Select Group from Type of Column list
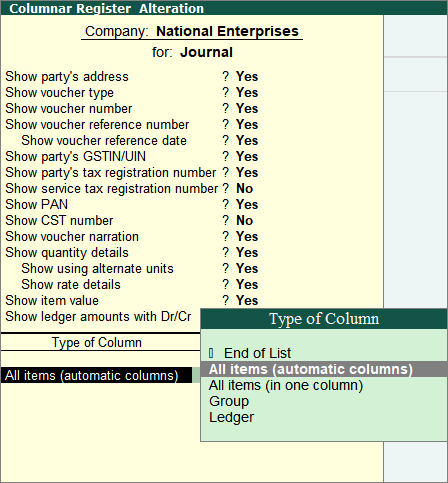Image resolution: width=448 pixels, height=483 pixels. coord(229,401)
